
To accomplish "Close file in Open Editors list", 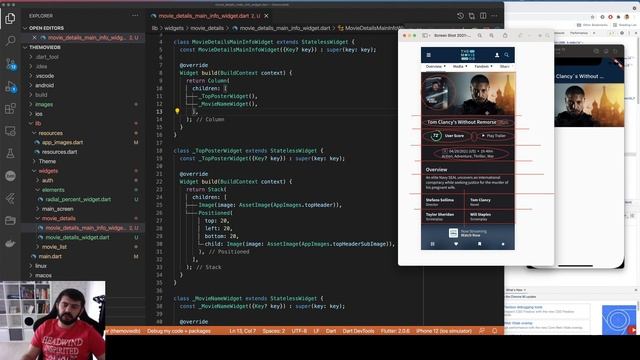I will pyautogui.click(x=34, y=38).
